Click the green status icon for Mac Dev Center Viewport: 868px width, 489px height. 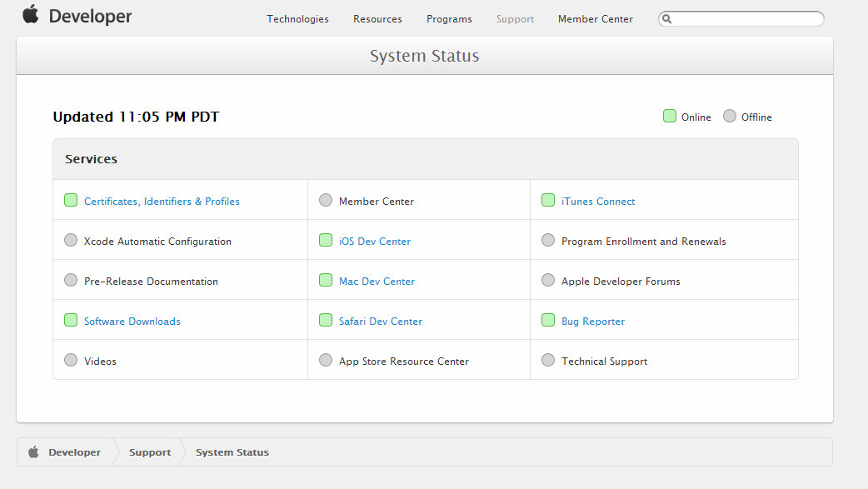326,280
